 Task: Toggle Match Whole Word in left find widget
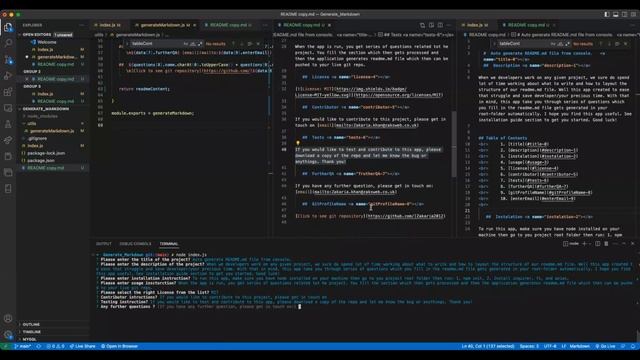pos(193,44)
